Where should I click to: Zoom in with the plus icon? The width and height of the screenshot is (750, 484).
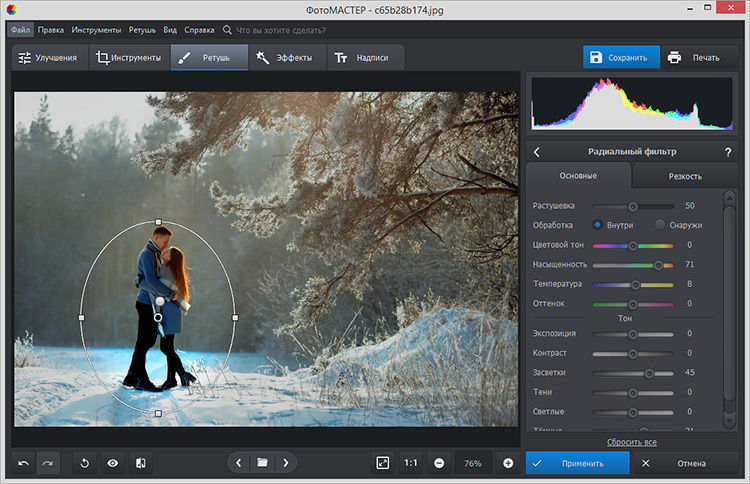click(508, 463)
